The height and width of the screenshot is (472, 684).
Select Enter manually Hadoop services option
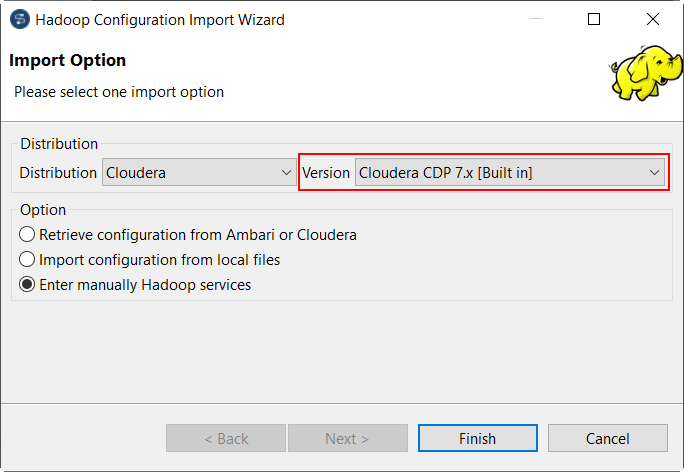point(28,285)
